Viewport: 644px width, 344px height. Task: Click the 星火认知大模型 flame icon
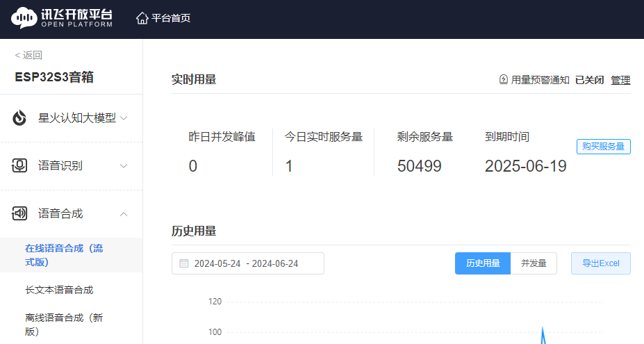tap(20, 118)
